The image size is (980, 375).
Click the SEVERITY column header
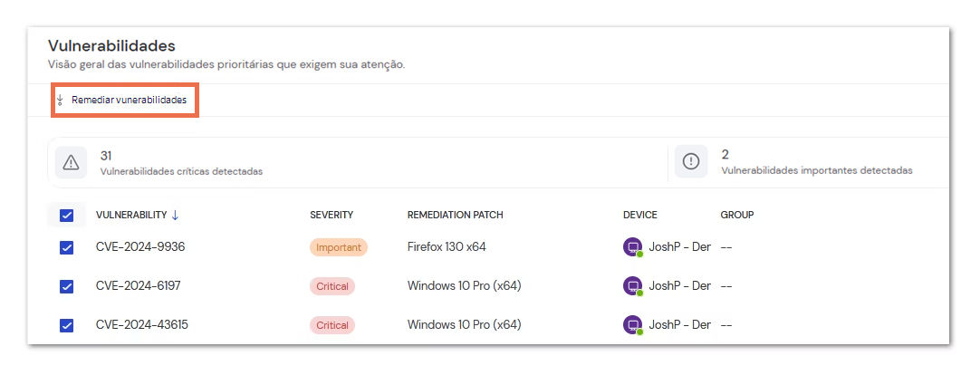tap(331, 215)
